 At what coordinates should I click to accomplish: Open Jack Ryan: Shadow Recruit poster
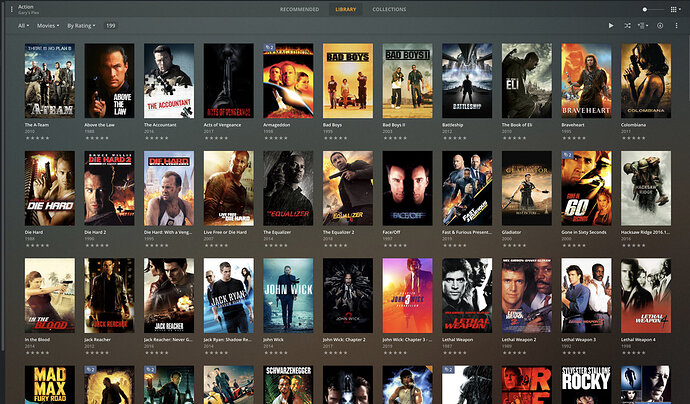pos(228,295)
